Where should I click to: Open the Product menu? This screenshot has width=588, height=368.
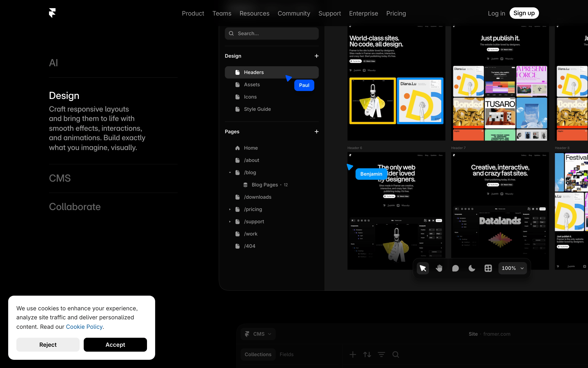pyautogui.click(x=193, y=13)
